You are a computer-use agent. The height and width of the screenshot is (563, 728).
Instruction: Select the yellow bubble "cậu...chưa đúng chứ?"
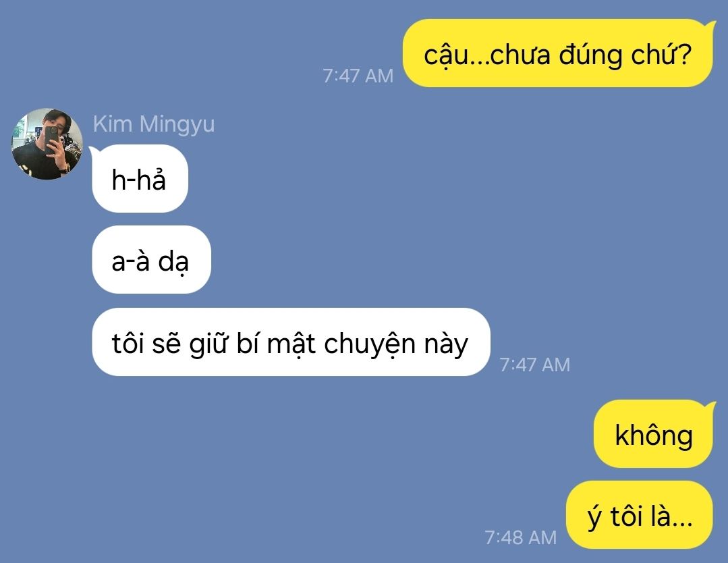pyautogui.click(x=557, y=53)
